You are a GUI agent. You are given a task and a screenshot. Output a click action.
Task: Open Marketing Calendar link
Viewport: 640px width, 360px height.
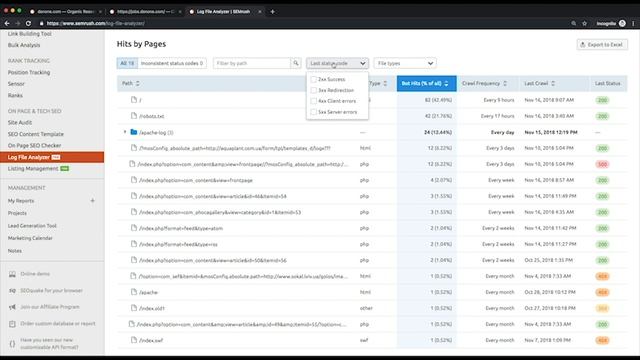pyautogui.click(x=30, y=238)
